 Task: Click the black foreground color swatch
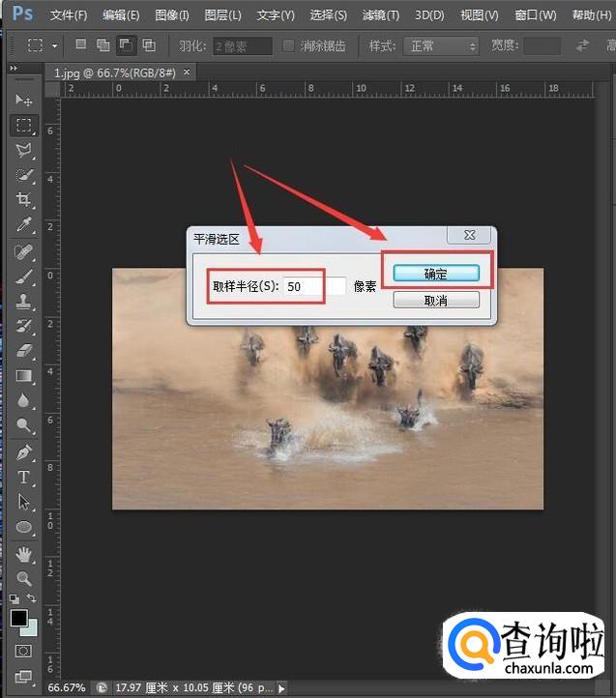(x=18, y=618)
